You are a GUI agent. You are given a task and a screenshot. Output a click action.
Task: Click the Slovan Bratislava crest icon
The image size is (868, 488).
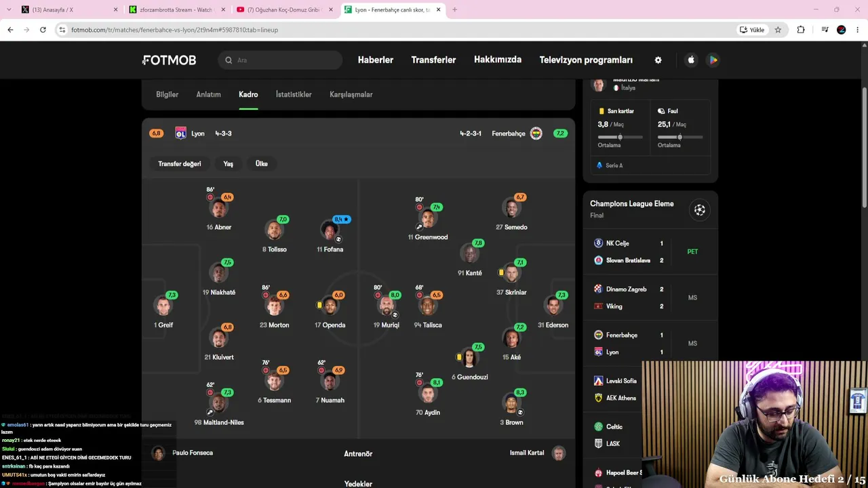click(598, 260)
